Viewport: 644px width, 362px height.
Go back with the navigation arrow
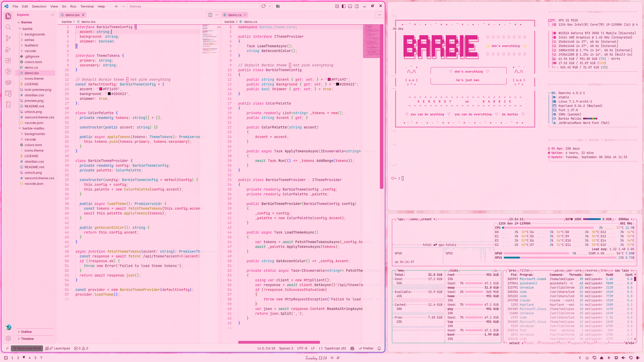pyautogui.click(x=116, y=6)
